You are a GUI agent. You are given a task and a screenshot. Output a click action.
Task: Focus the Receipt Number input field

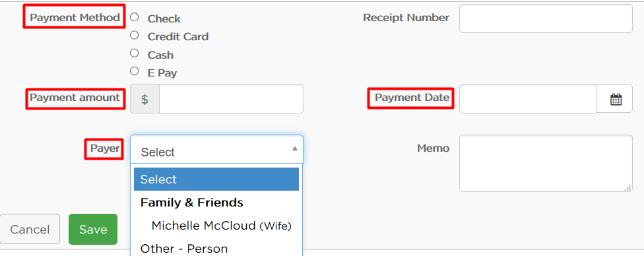pos(546,18)
